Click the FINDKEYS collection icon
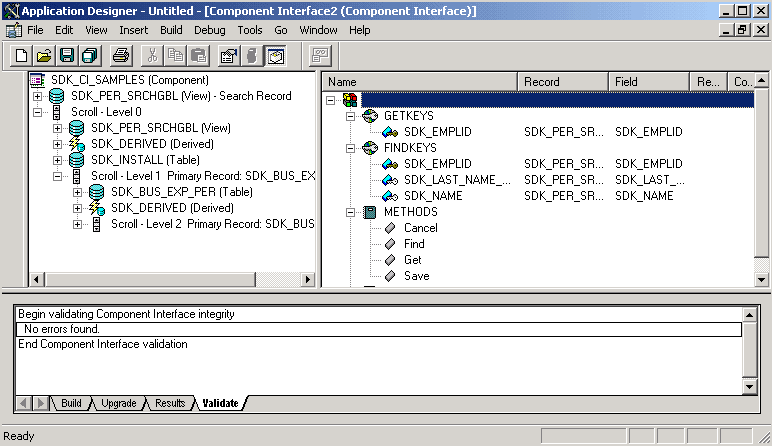Image resolution: width=772 pixels, height=446 pixels. tap(370, 148)
